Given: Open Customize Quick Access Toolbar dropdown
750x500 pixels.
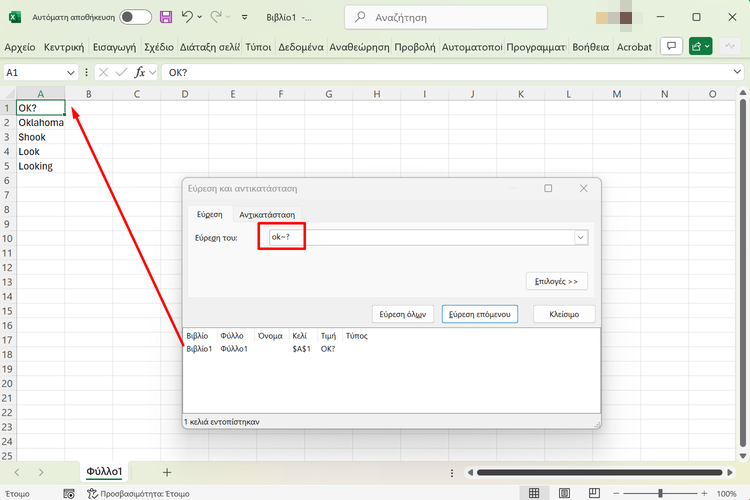Looking at the screenshot, I should click(x=244, y=17).
